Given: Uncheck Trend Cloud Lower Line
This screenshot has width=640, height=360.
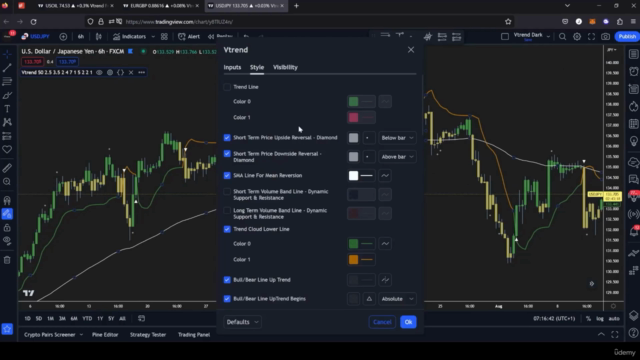Looking at the screenshot, I should pos(227,229).
